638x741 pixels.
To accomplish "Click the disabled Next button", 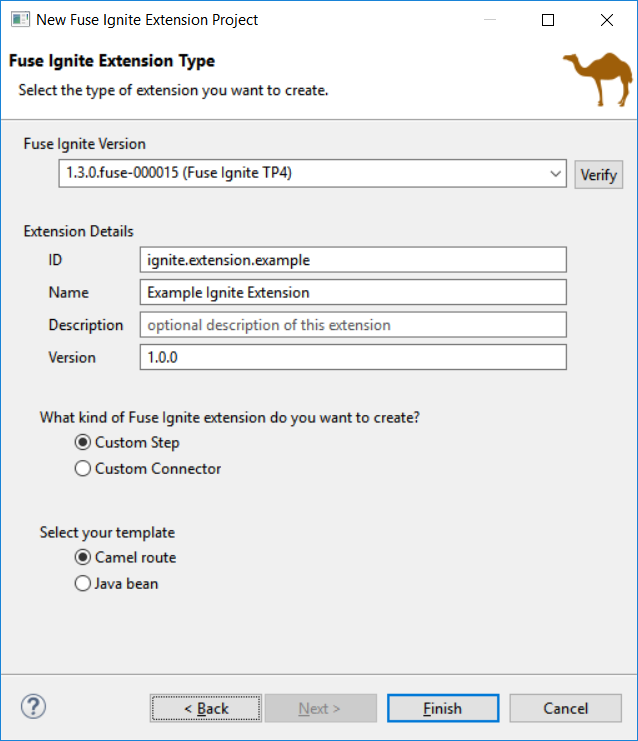I will (319, 708).
